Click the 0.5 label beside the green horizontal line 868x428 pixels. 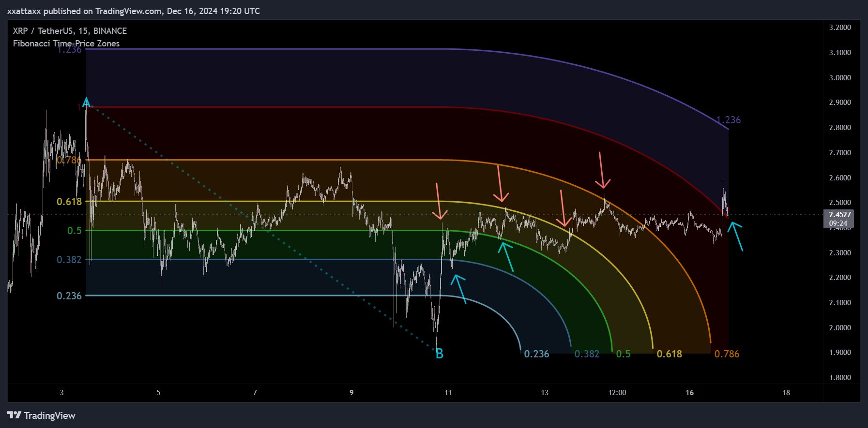coord(75,231)
